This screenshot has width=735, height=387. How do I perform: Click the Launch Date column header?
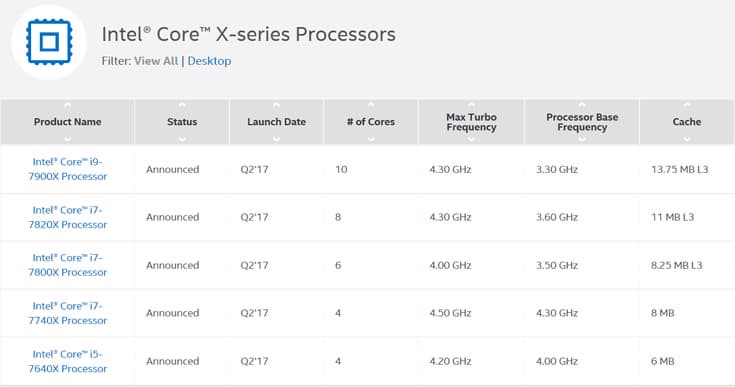pyautogui.click(x=276, y=122)
